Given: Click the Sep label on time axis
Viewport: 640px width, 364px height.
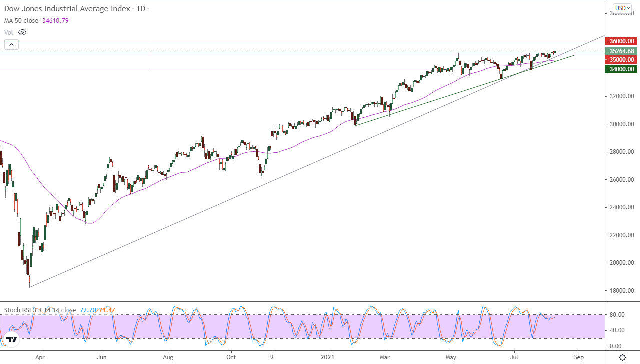Looking at the screenshot, I should [579, 358].
